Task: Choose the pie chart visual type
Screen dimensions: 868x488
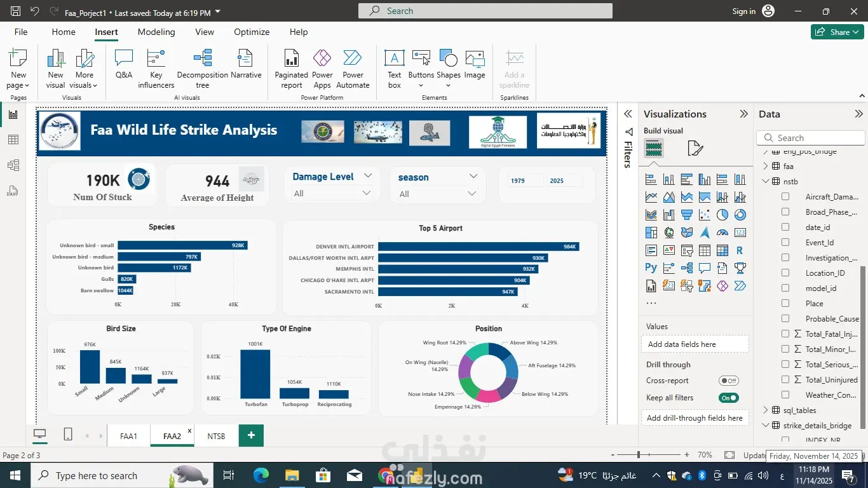Action: 722,215
